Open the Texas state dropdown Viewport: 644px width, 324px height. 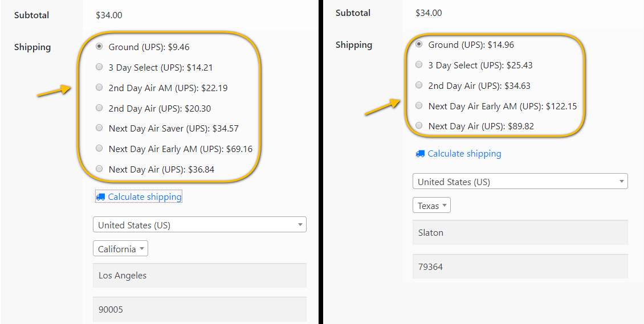(431, 206)
